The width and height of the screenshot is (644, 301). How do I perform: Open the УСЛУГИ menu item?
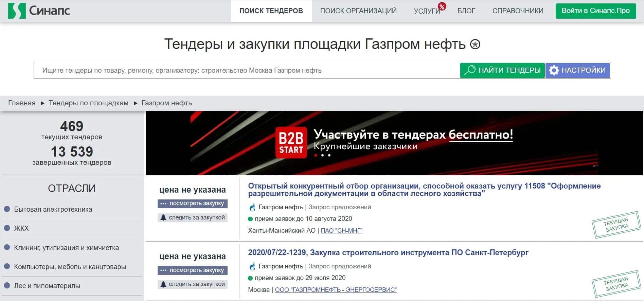(427, 11)
